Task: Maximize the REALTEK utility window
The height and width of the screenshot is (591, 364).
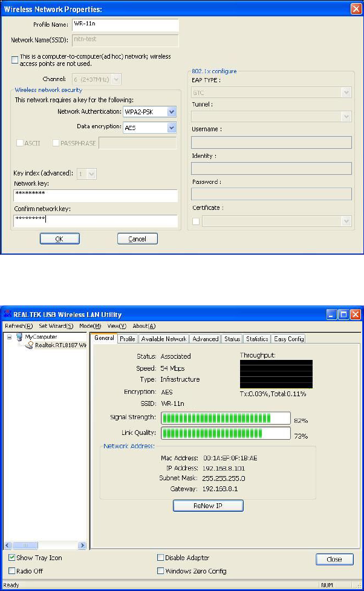Action: coord(343,315)
